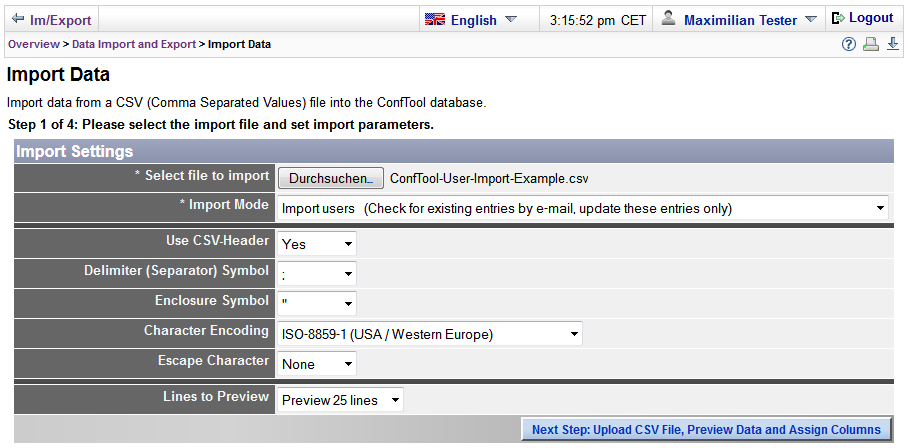Open the Import Mode dropdown
Image resolution: width=908 pixels, height=448 pixels.
click(583, 208)
